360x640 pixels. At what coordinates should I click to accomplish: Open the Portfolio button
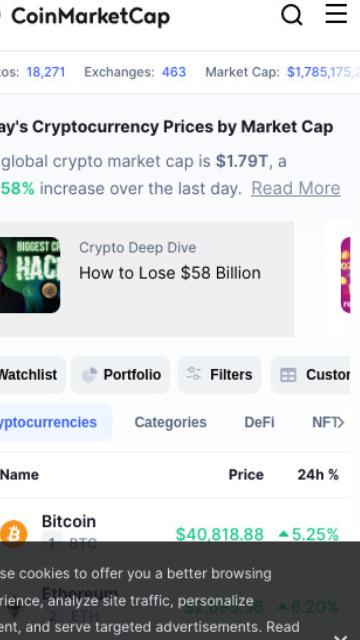pyautogui.click(x=120, y=375)
